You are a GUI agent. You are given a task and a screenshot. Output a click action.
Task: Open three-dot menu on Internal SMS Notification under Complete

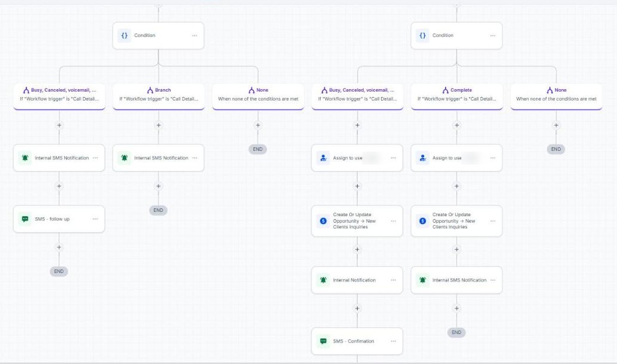[493, 280]
